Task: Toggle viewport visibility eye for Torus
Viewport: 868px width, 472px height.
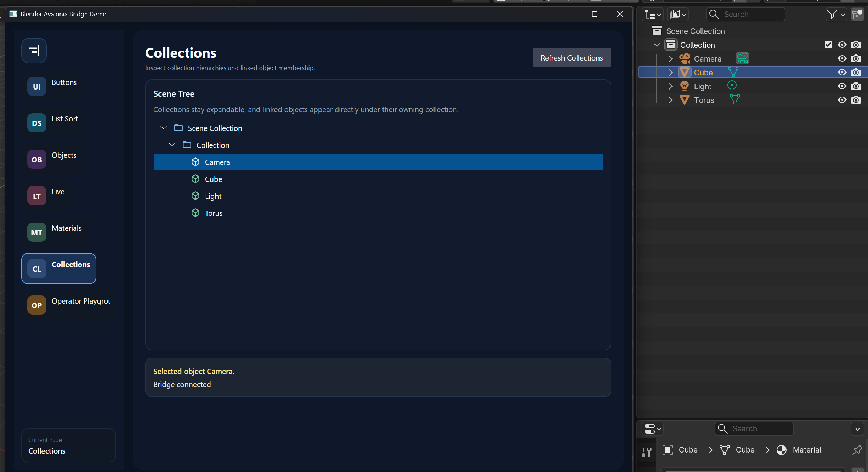Action: coord(842,100)
